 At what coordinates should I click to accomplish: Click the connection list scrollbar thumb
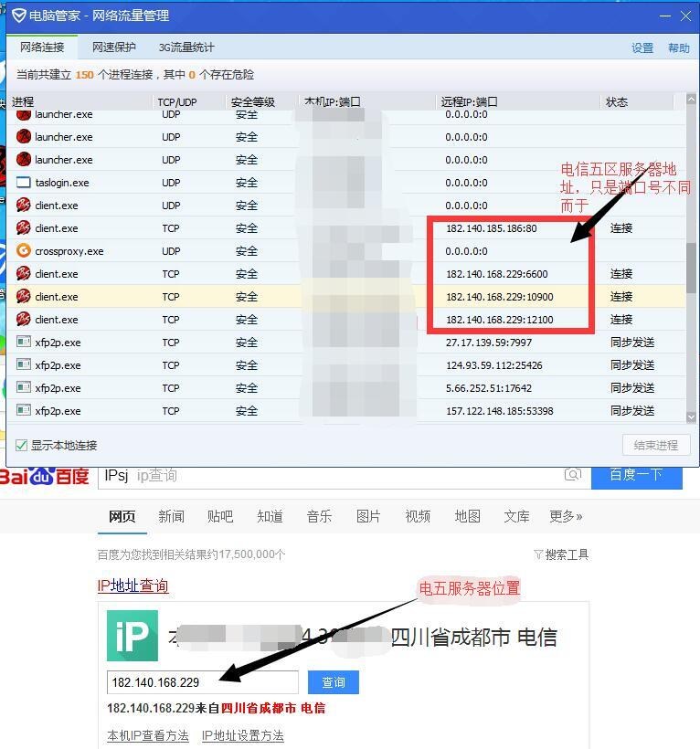(x=691, y=268)
